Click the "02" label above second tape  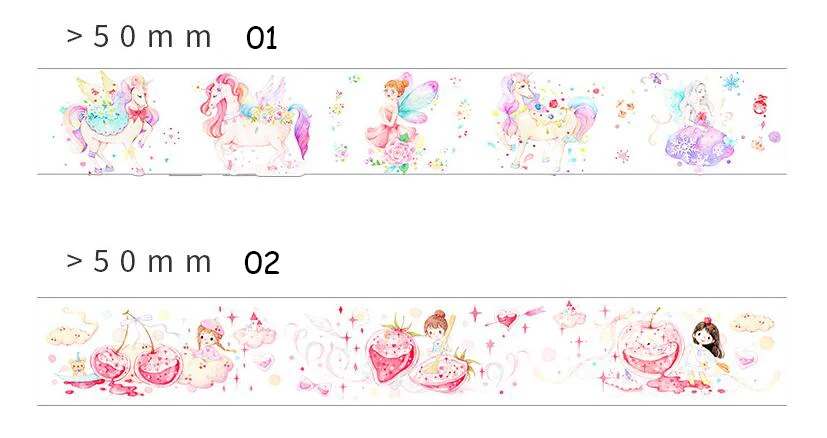coord(262,263)
